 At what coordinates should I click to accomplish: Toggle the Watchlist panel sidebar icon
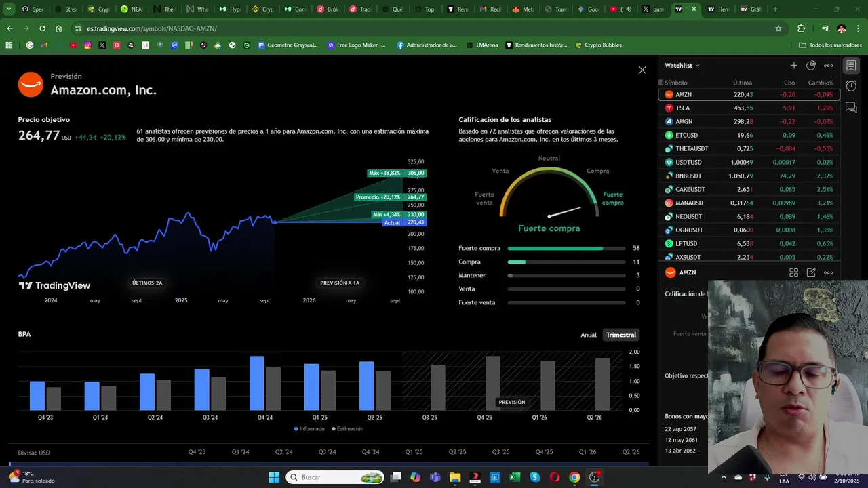tap(851, 66)
